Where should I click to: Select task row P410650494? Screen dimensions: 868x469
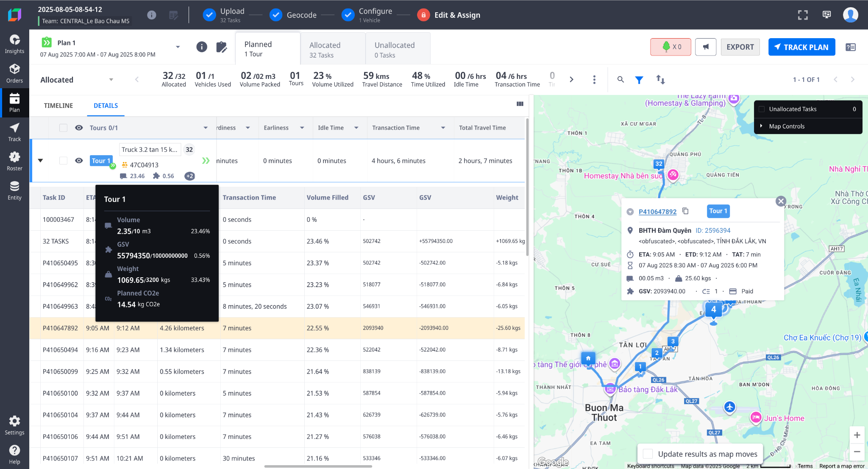pos(277,350)
